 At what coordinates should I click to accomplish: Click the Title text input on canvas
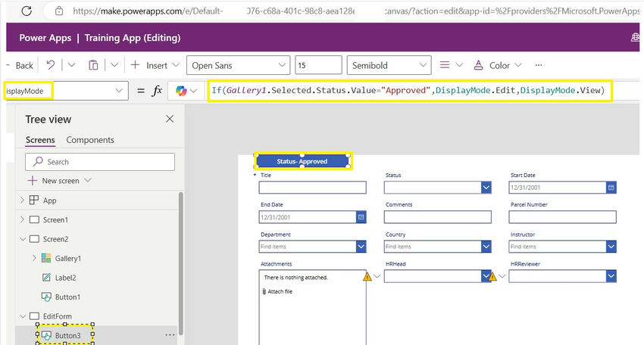pos(313,188)
